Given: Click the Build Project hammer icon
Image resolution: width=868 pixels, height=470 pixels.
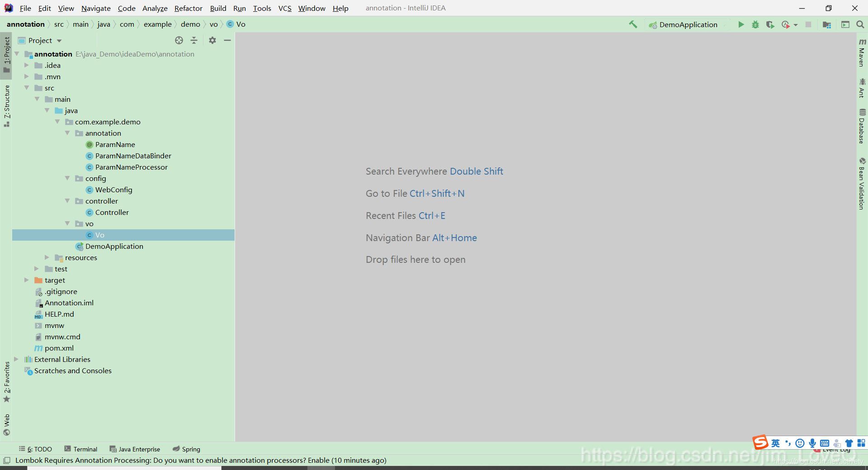Looking at the screenshot, I should coord(633,24).
